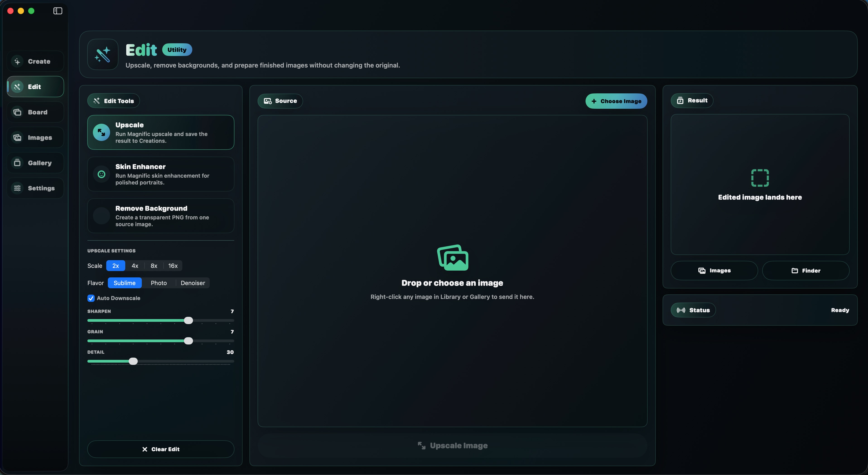Image resolution: width=868 pixels, height=475 pixels.
Task: Click the Skin Enhancer smiley icon
Action: pos(101,174)
